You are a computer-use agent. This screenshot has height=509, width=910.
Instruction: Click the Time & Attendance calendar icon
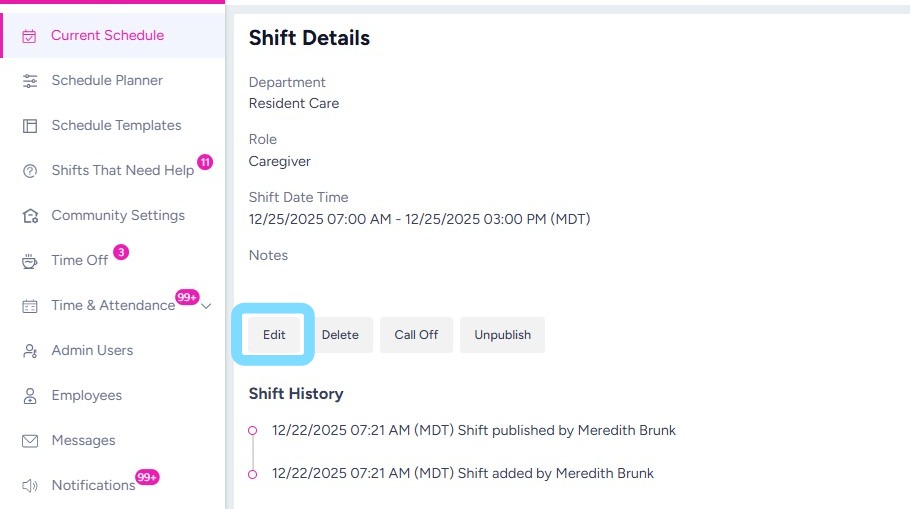pyautogui.click(x=30, y=306)
